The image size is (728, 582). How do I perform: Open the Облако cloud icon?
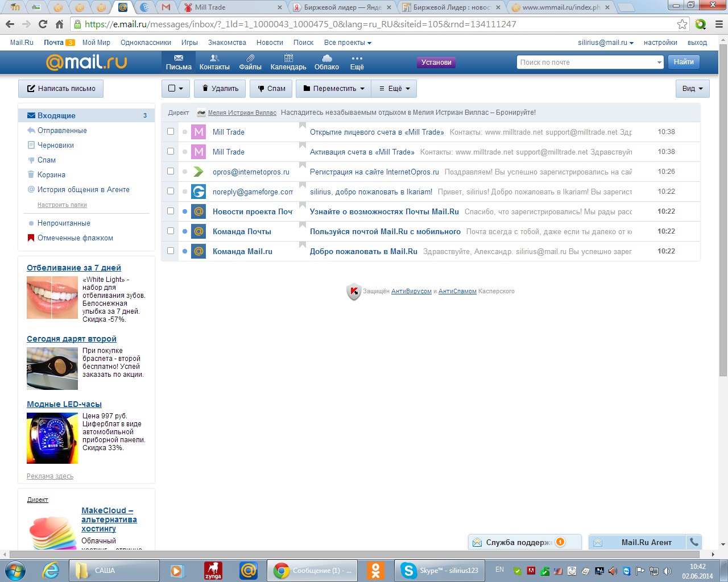326,63
